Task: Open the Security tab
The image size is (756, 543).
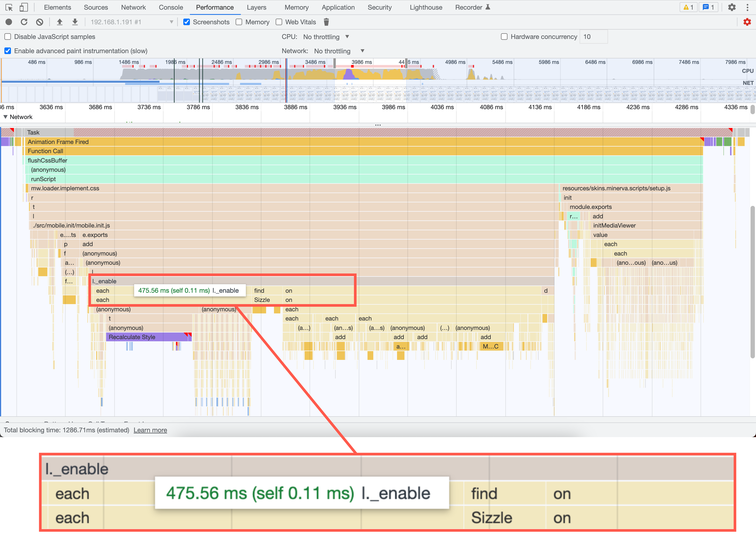Action: (x=379, y=7)
